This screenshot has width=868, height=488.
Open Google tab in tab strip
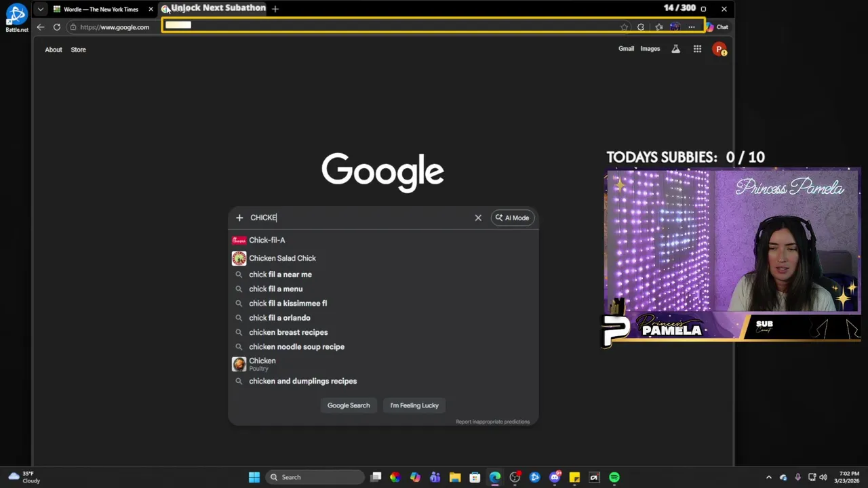tap(214, 9)
